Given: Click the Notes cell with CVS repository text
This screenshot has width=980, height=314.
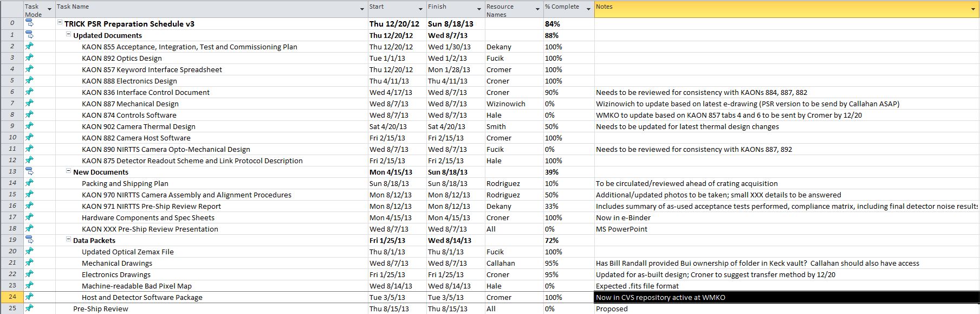Looking at the screenshot, I should [787, 297].
